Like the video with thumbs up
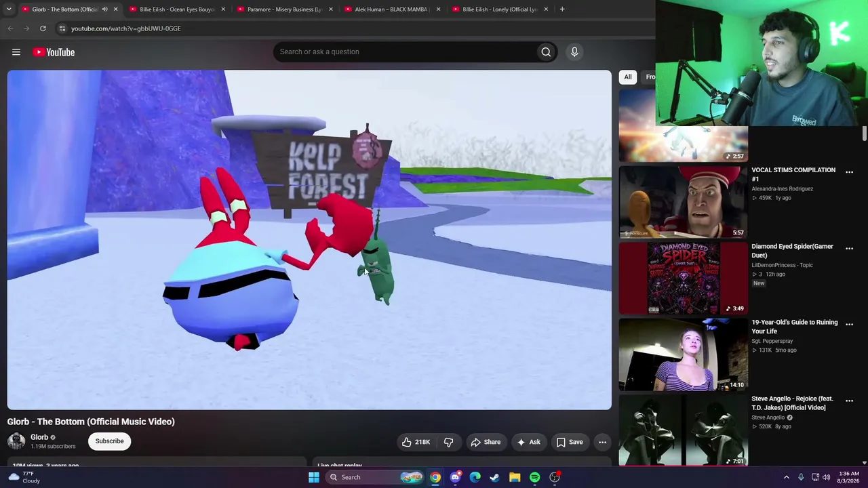 (416, 442)
